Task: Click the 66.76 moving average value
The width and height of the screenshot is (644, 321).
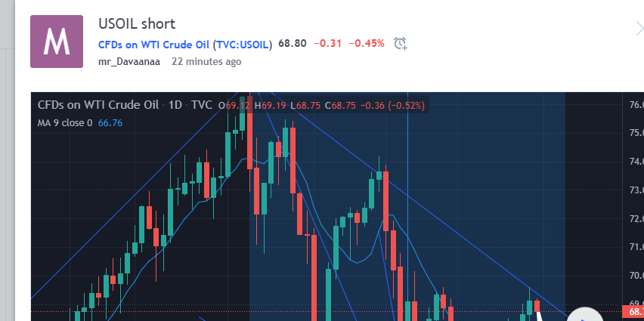Action: [110, 122]
